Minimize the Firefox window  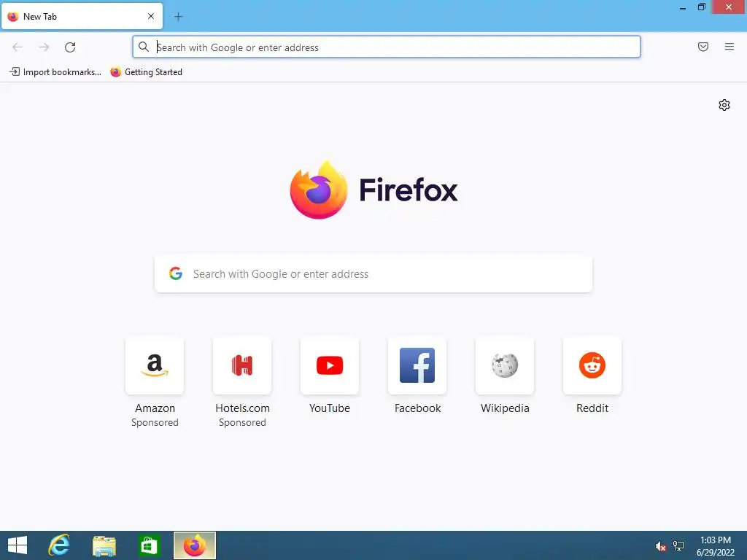[683, 7]
